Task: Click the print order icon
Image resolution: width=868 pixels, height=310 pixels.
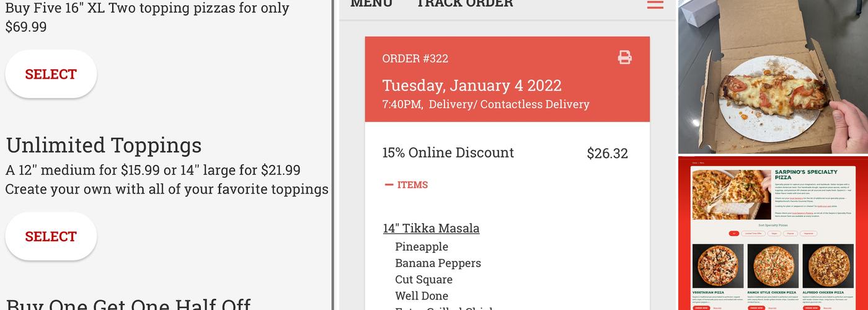Action: click(624, 58)
